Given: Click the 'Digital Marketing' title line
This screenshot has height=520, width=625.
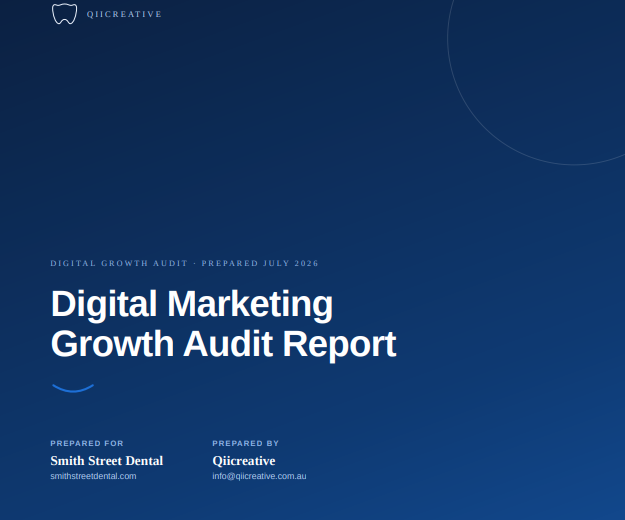Looking at the screenshot, I should pyautogui.click(x=192, y=304).
